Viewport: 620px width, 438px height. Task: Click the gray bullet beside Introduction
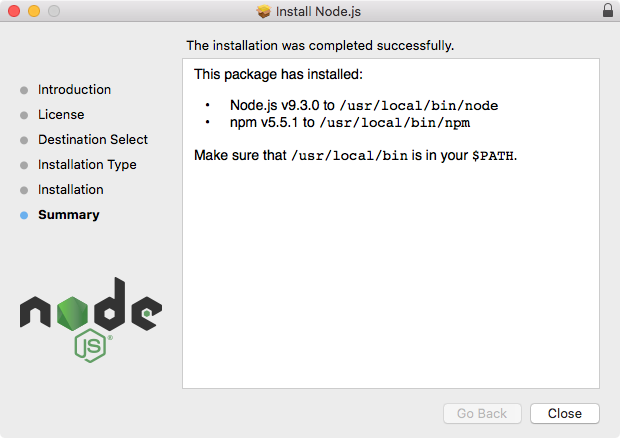click(24, 90)
